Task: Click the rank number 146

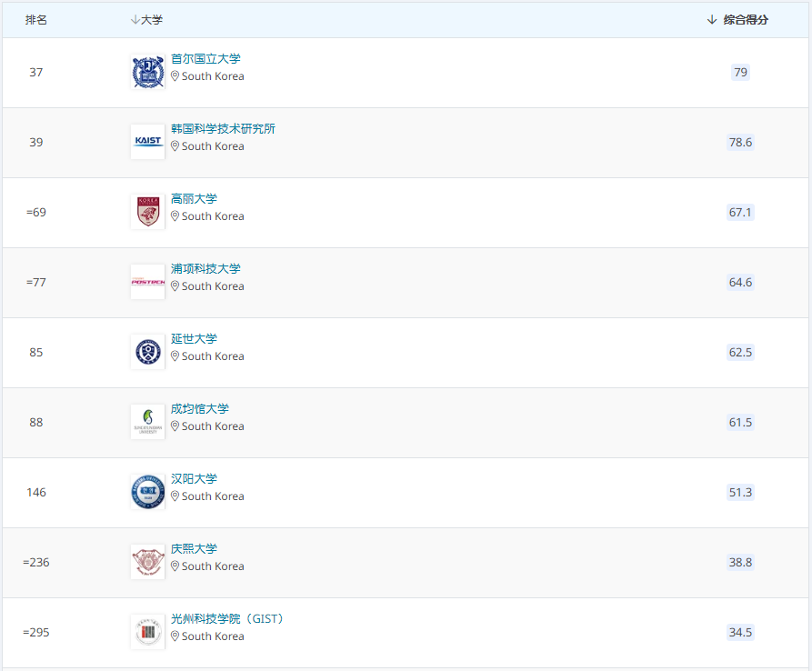Action: pyautogui.click(x=36, y=492)
